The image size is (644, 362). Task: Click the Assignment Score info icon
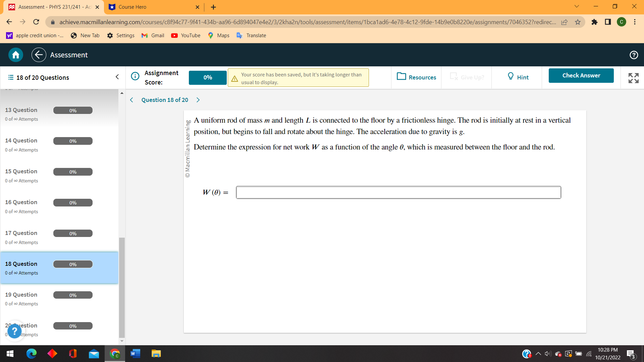135,76
